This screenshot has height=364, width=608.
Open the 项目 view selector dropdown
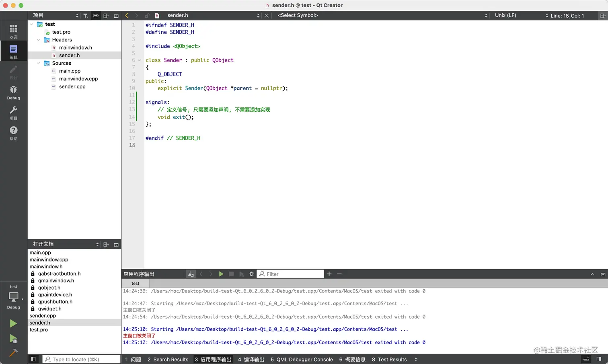click(56, 15)
